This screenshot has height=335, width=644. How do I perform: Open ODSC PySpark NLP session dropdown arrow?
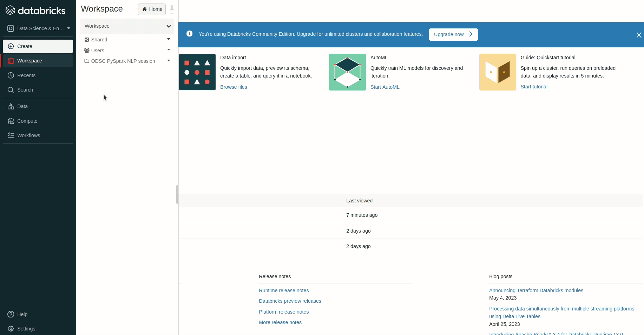click(169, 61)
